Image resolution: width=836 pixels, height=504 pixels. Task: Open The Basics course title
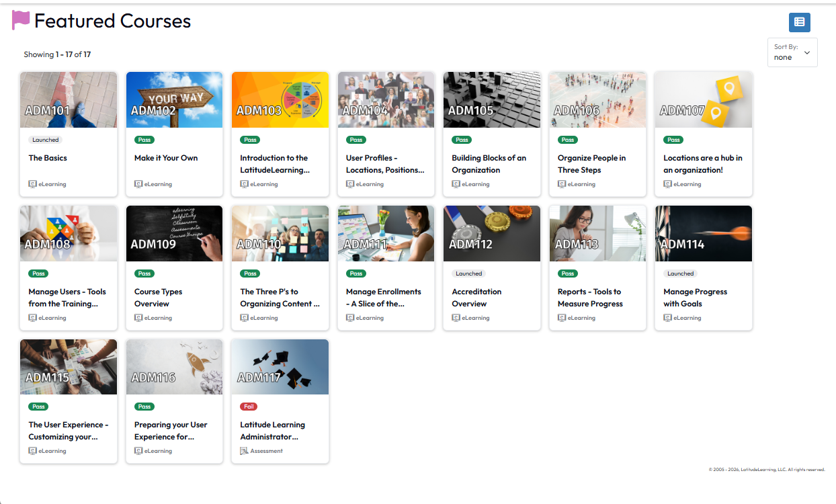[x=48, y=158]
